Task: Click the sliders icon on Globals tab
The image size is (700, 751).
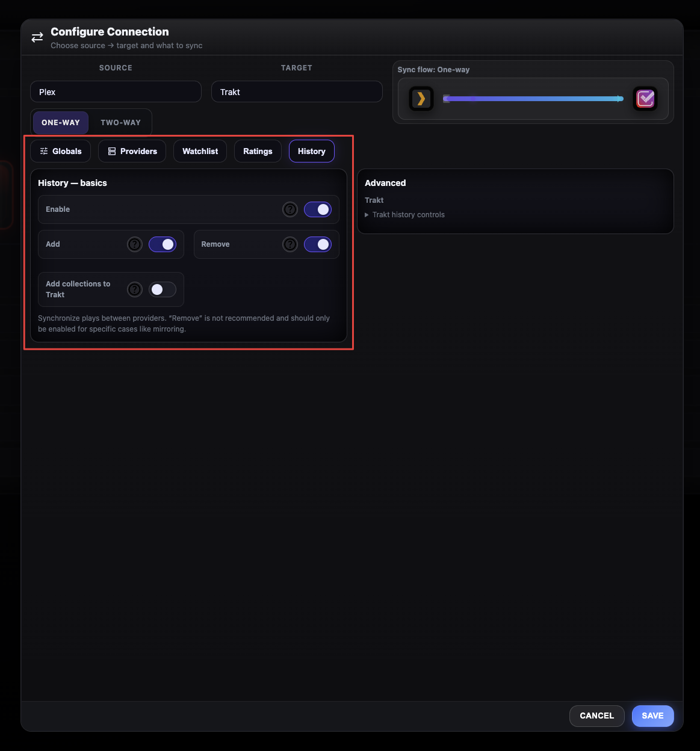Action: click(x=44, y=151)
